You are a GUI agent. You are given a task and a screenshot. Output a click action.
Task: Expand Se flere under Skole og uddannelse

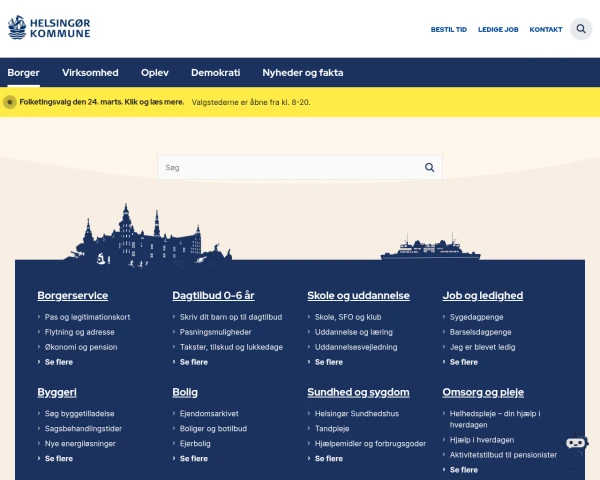(x=329, y=362)
